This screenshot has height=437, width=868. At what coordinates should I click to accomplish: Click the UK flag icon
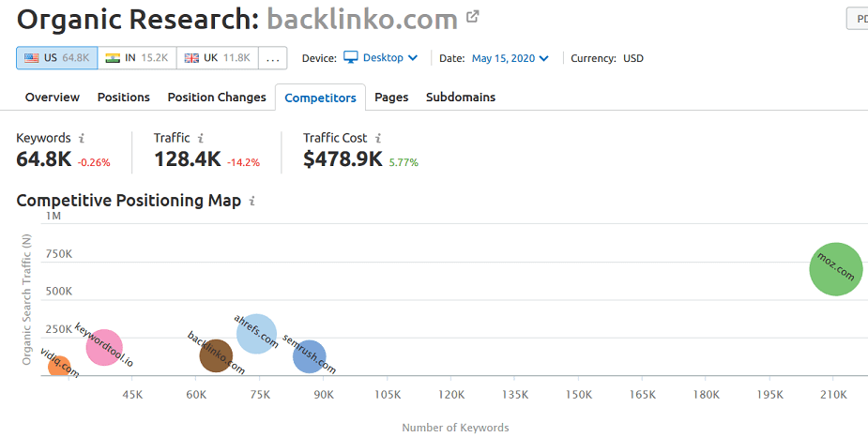pos(191,58)
